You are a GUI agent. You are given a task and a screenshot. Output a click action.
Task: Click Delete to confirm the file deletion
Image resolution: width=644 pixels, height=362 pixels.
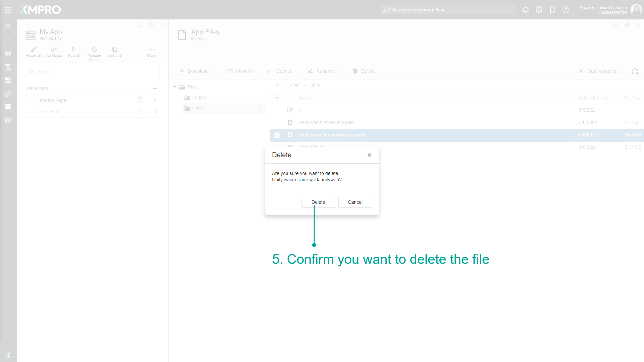coord(318,202)
